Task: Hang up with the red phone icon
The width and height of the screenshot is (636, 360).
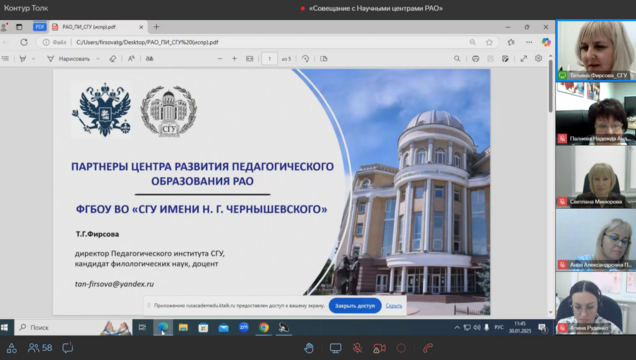Action: tap(428, 348)
